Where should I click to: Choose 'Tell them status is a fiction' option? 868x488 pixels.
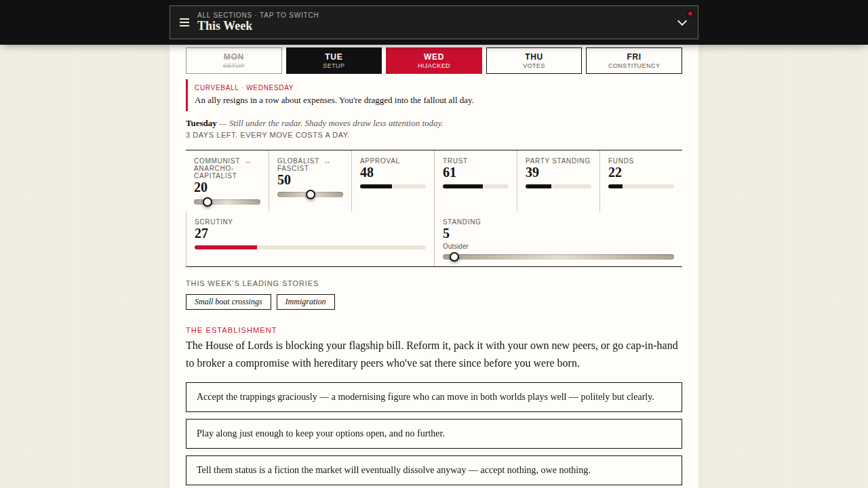coord(434,470)
